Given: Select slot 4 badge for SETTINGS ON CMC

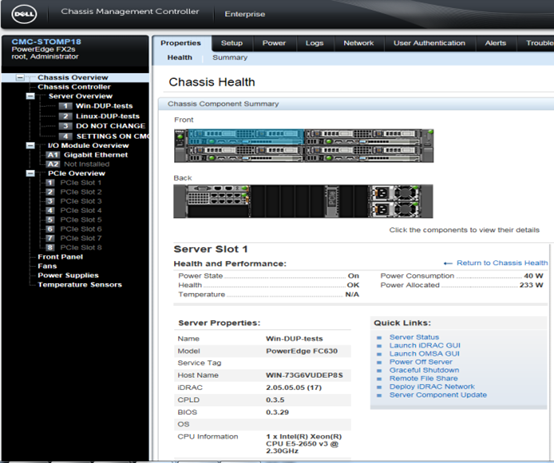Looking at the screenshot, I should click(65, 136).
